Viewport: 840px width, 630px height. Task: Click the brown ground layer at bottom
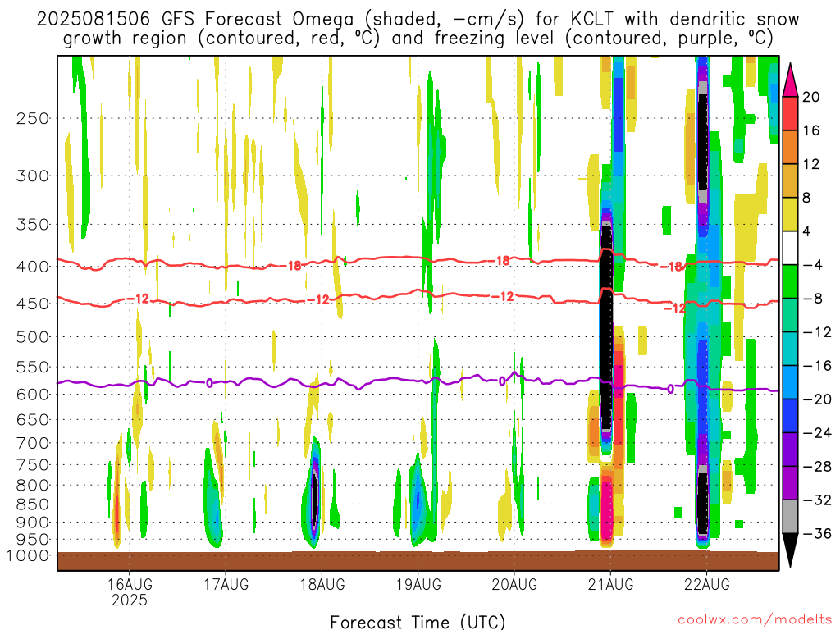tap(418, 561)
